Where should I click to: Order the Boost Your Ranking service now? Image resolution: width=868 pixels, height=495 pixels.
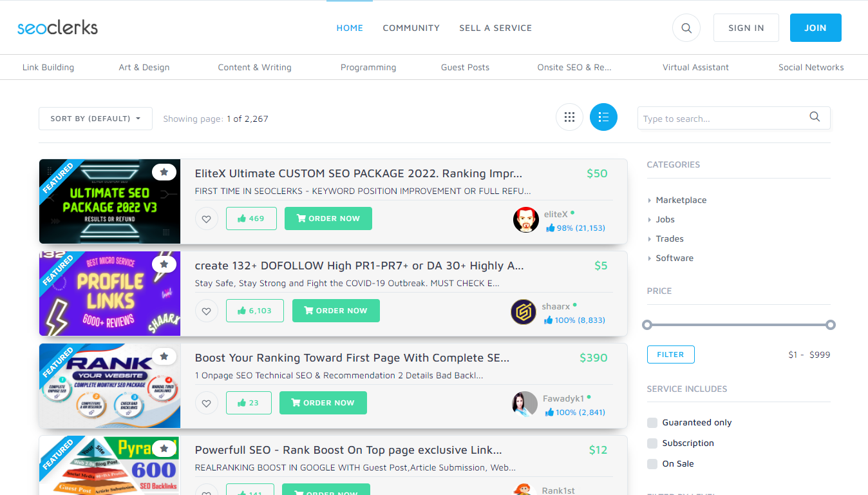[x=323, y=403]
